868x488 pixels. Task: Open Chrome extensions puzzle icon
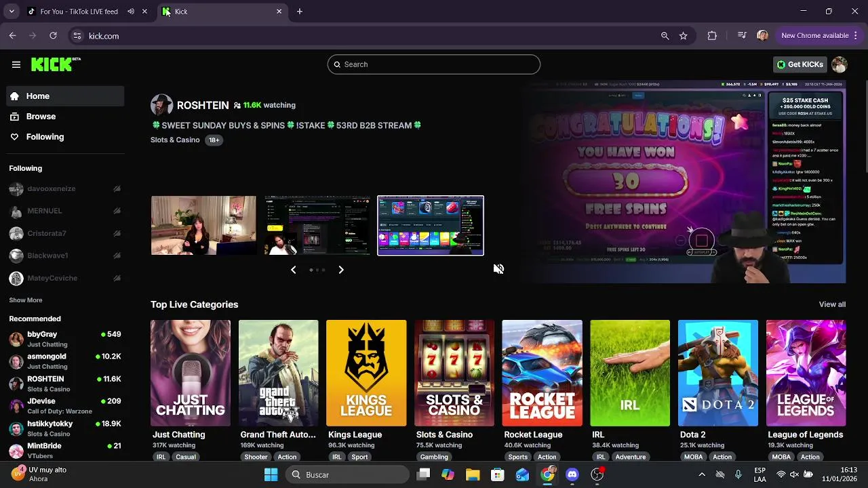click(x=712, y=36)
